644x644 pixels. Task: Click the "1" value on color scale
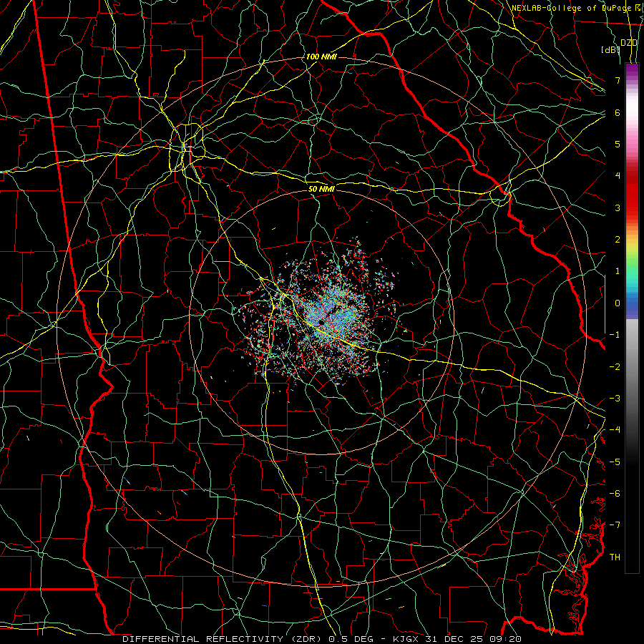coord(618,271)
